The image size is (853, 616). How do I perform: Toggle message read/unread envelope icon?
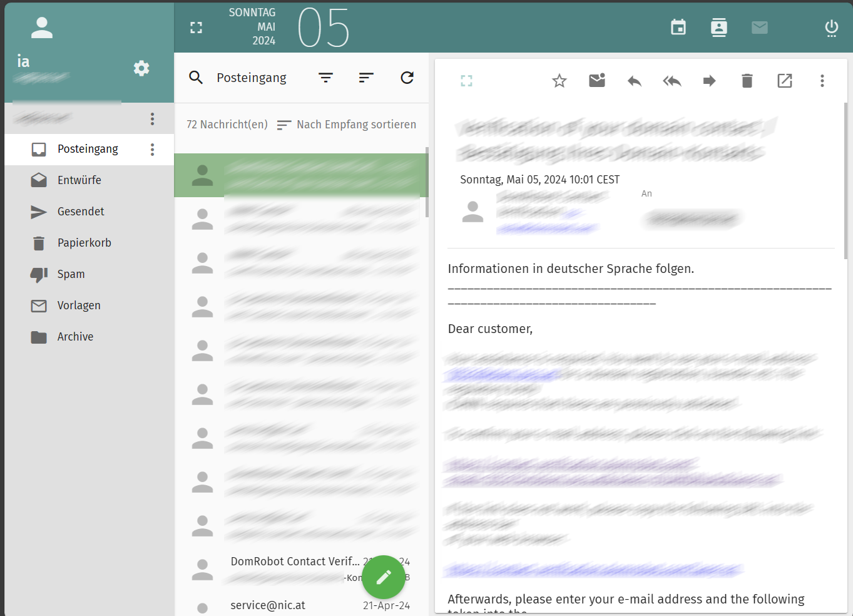click(597, 81)
